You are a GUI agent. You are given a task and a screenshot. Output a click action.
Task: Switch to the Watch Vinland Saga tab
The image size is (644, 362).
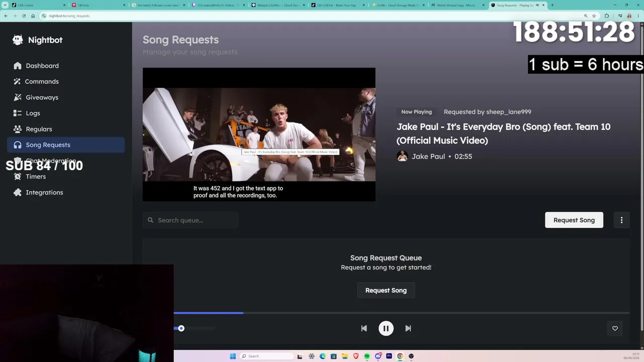coord(457,5)
